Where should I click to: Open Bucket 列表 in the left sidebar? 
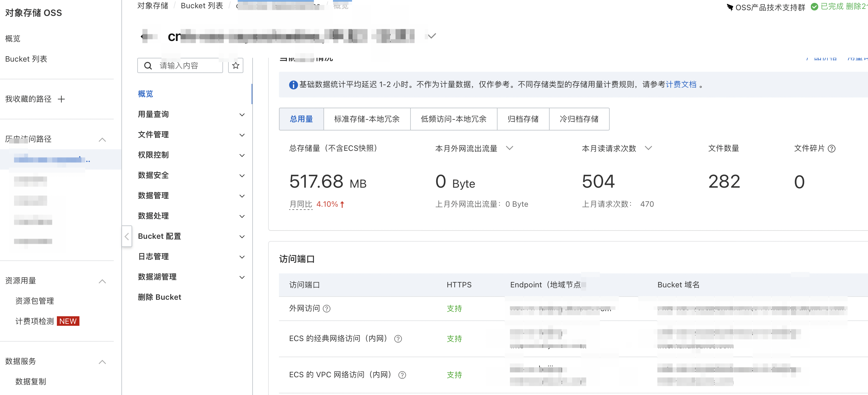[x=26, y=59]
